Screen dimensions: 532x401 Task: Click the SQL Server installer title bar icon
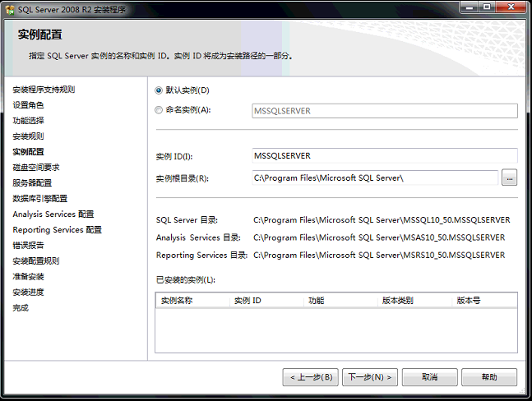(9, 7)
